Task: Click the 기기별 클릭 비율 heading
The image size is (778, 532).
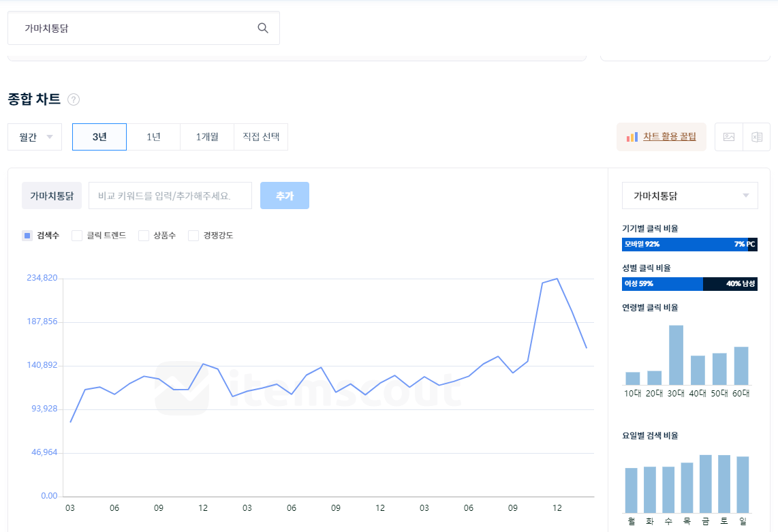Action: 650,228
